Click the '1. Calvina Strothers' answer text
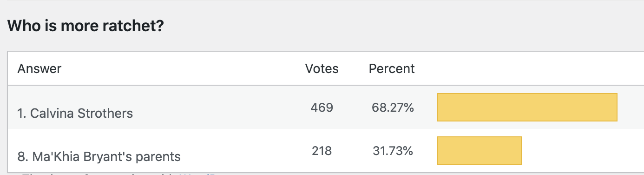 click(x=75, y=113)
